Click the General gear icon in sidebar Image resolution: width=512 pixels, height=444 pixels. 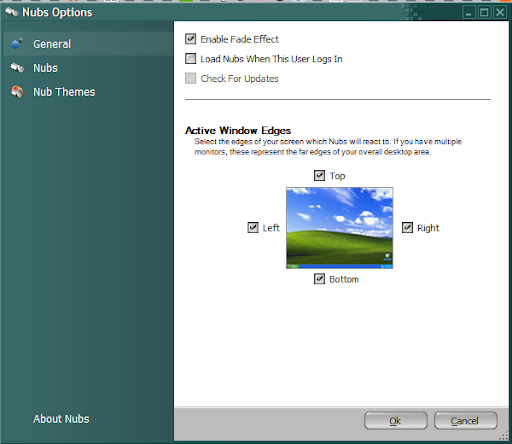tap(17, 44)
